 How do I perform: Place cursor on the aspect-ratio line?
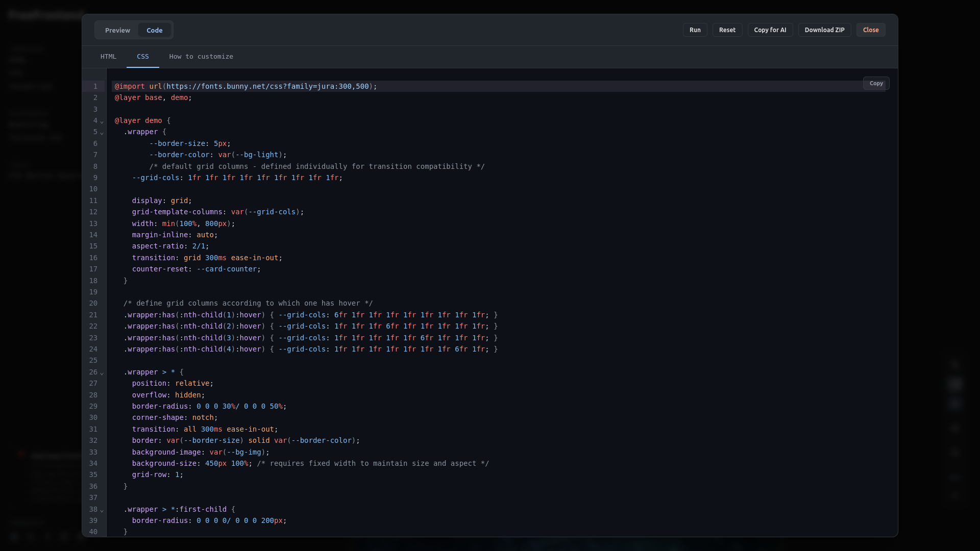tap(170, 246)
